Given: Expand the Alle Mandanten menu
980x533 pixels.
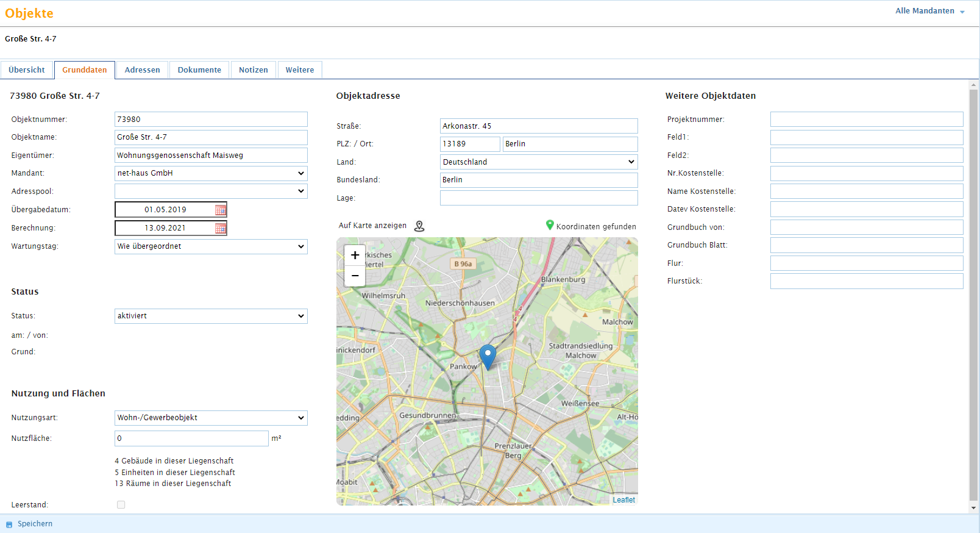Looking at the screenshot, I should point(930,11).
